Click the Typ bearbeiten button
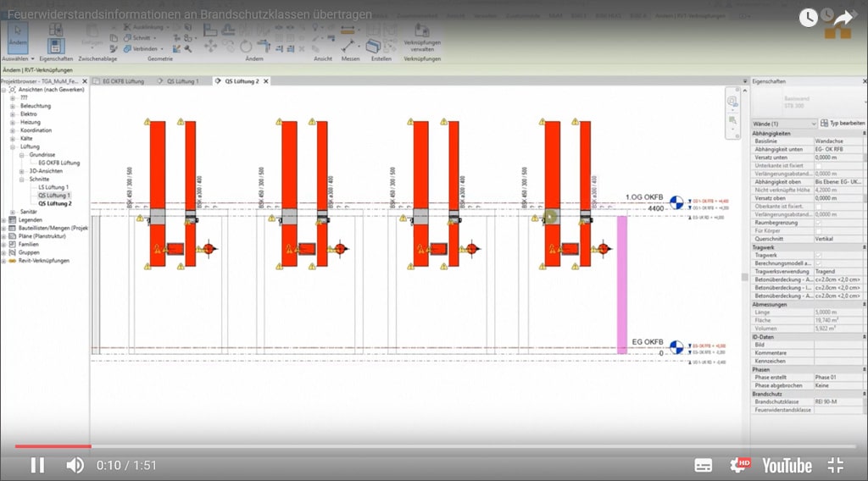Screen dimensions: 868x481 [843, 124]
